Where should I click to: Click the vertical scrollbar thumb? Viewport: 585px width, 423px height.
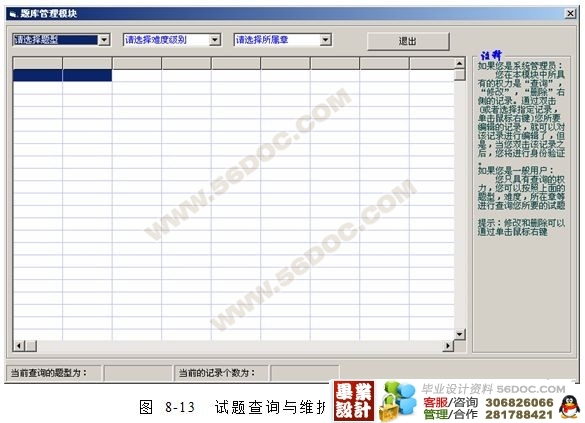460,75
